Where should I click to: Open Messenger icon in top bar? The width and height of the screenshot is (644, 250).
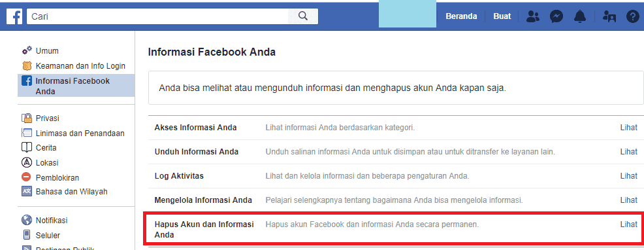coord(556,16)
